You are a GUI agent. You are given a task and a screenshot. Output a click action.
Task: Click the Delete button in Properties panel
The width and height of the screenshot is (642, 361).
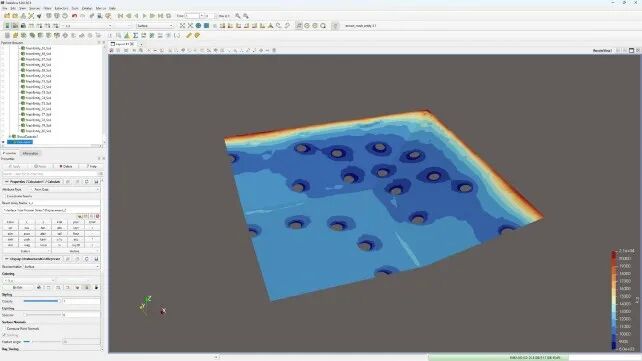[66, 167]
